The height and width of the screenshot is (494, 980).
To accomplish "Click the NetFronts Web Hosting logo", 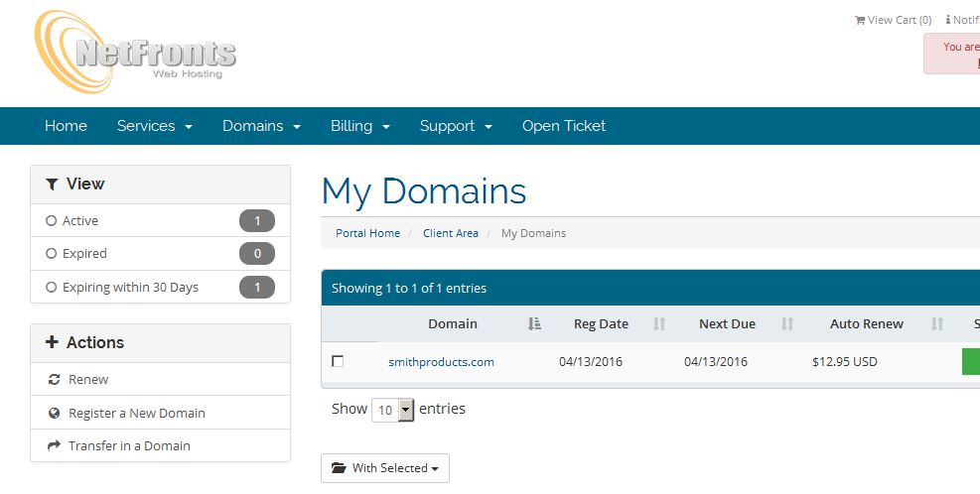I will [x=136, y=52].
